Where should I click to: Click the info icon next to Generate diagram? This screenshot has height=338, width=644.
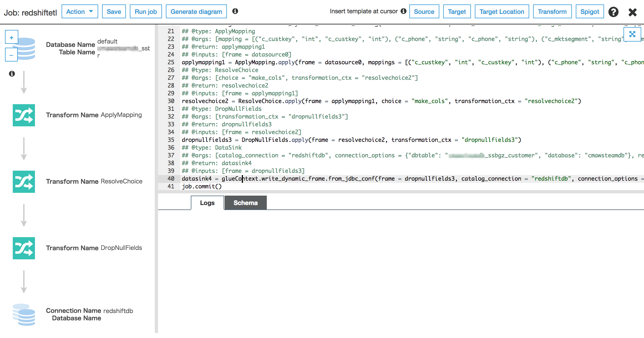tap(235, 11)
